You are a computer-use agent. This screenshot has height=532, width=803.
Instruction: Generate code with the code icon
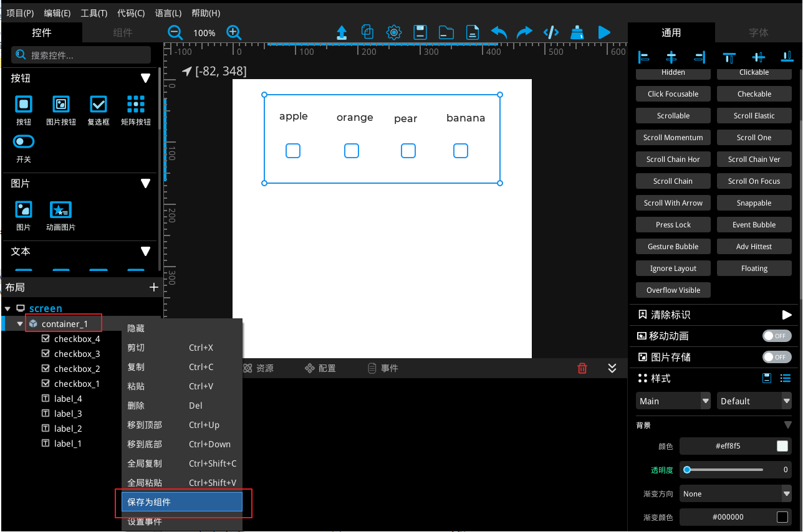coord(551,32)
